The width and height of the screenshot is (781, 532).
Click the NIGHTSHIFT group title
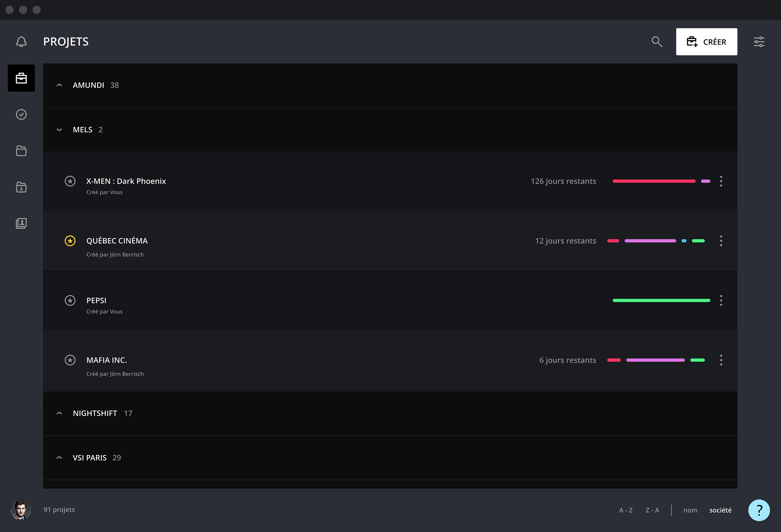pos(95,414)
